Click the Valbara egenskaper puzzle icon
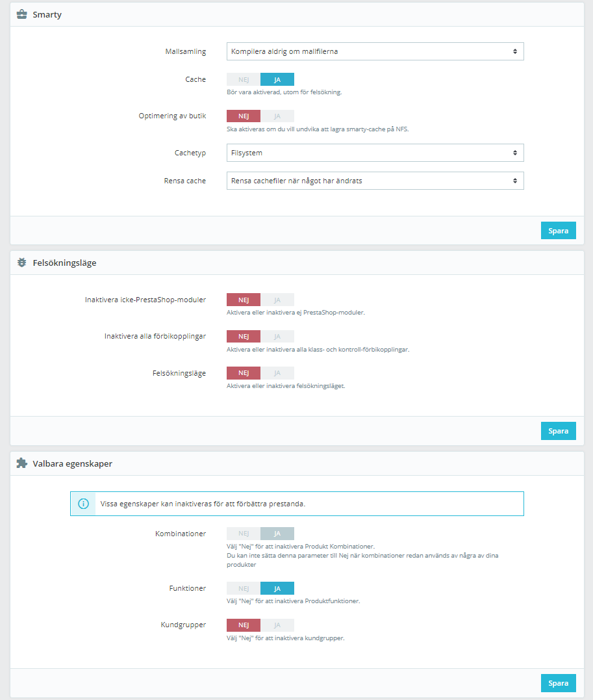 21,463
